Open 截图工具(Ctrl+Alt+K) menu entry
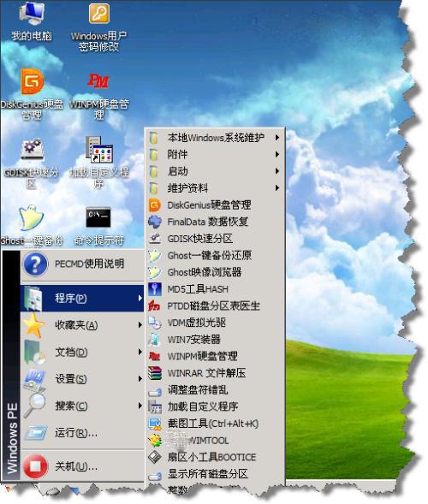428x504 pixels. point(215,424)
